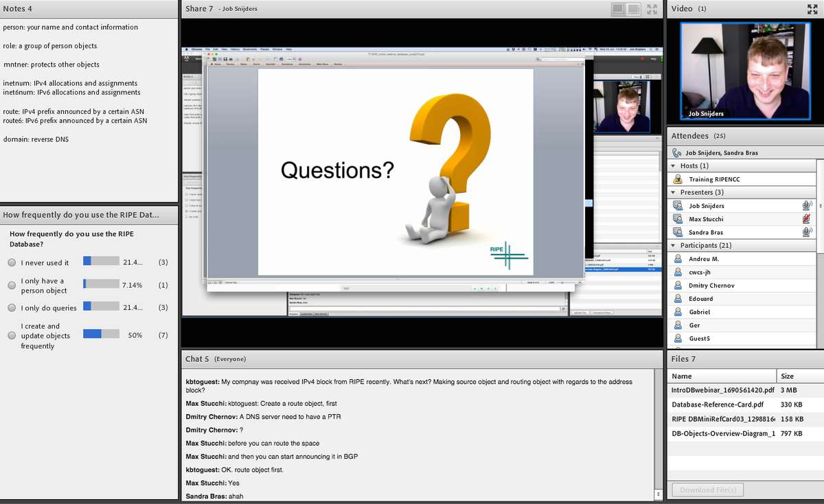The width and height of the screenshot is (824, 504).
Task: Open the Bookmarks menu in shared Mac menu bar
Action: pos(250,49)
